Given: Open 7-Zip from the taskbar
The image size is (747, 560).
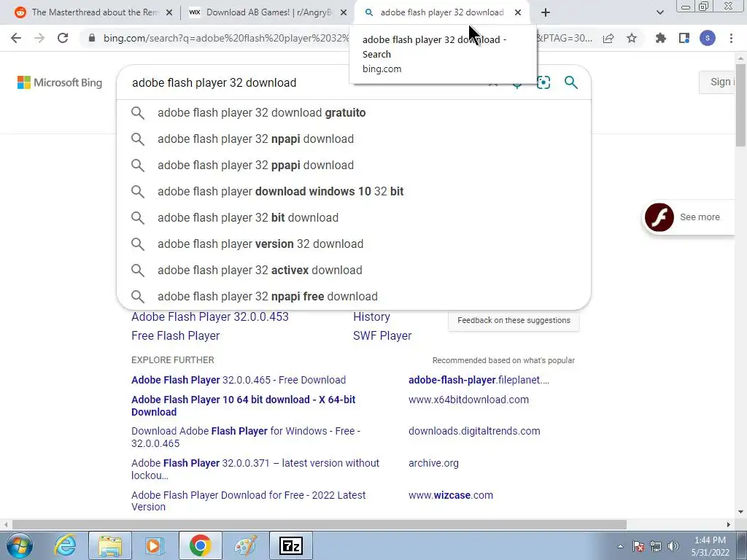Looking at the screenshot, I should (291, 545).
